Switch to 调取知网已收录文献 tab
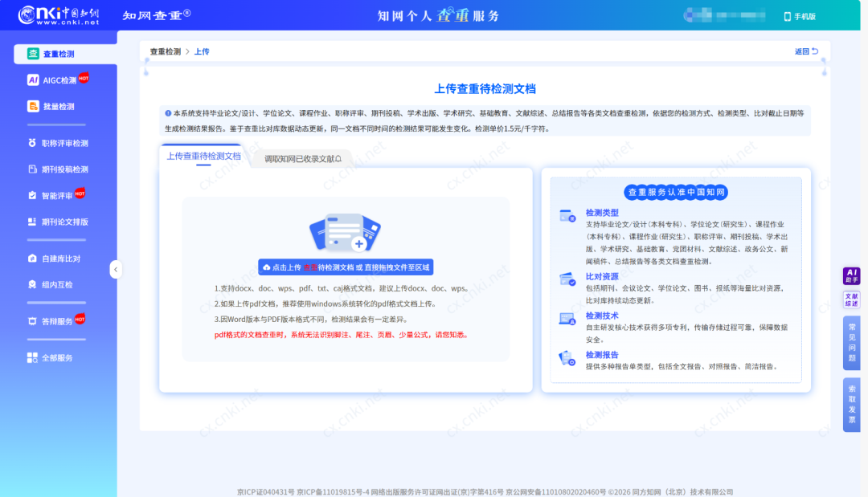868x497 pixels. tap(303, 159)
